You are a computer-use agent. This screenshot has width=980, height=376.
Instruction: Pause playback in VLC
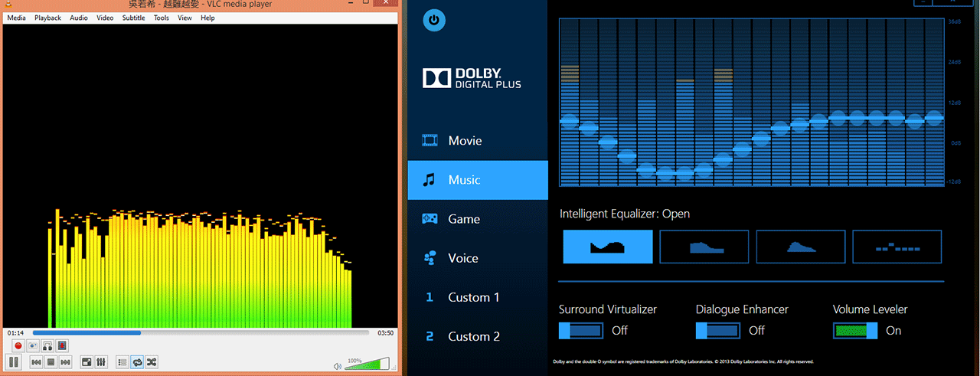click(14, 361)
